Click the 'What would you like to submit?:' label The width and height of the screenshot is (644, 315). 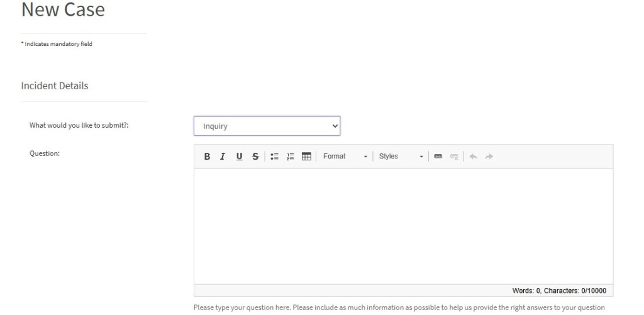79,125
